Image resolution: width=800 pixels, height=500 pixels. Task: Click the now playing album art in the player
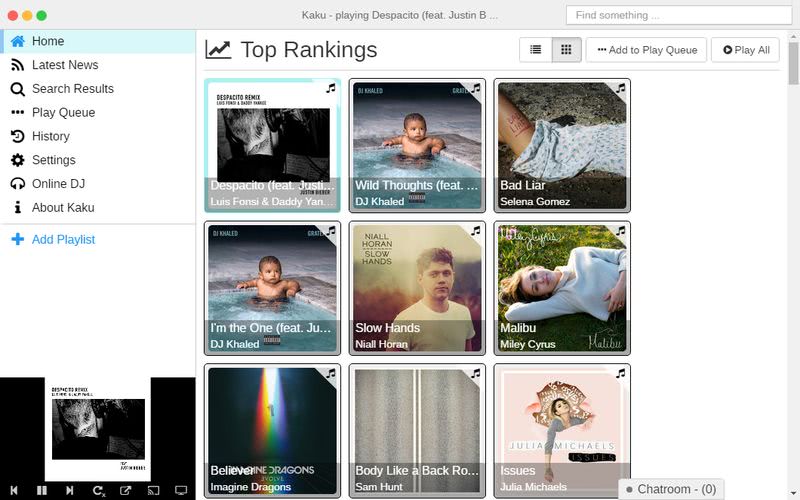click(98, 429)
